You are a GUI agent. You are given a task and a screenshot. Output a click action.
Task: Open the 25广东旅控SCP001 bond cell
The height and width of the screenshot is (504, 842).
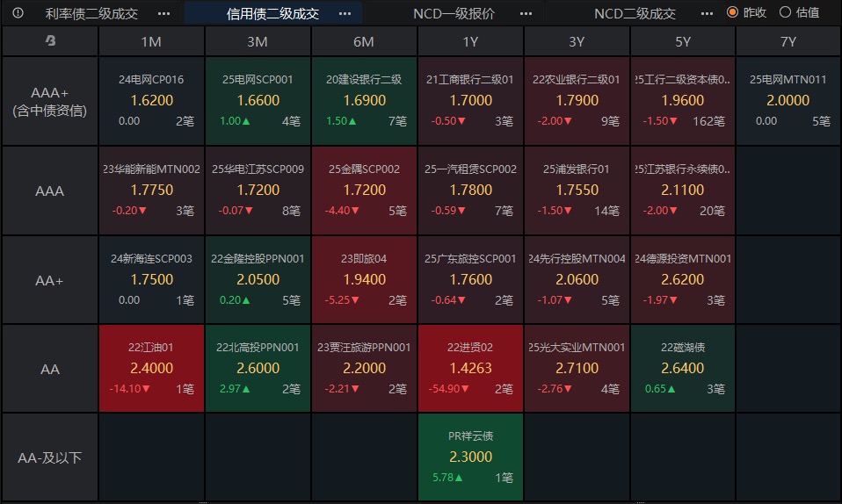(x=470, y=279)
